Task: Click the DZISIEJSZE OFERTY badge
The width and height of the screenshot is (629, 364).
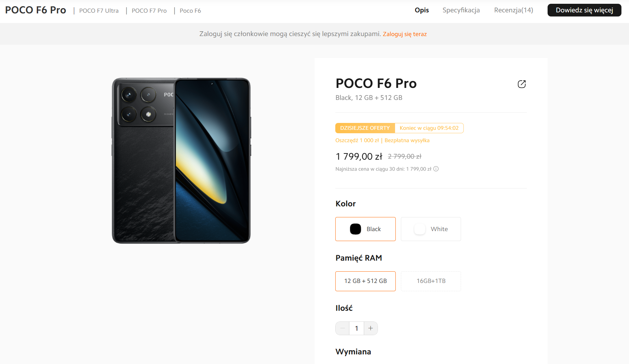Action: point(365,128)
